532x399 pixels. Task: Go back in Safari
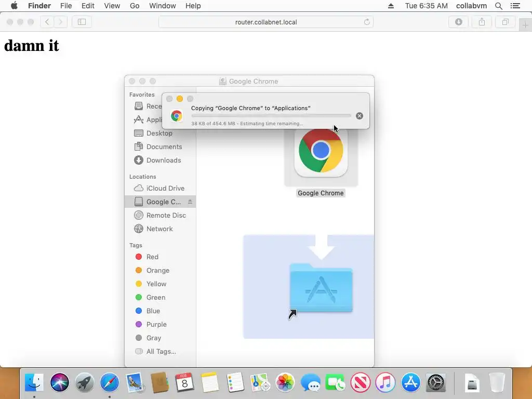click(47, 22)
